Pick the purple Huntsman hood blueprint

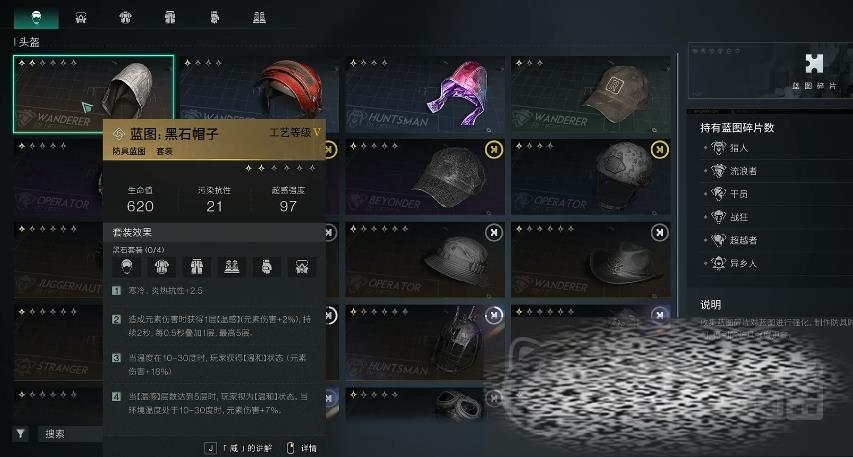pos(425,94)
